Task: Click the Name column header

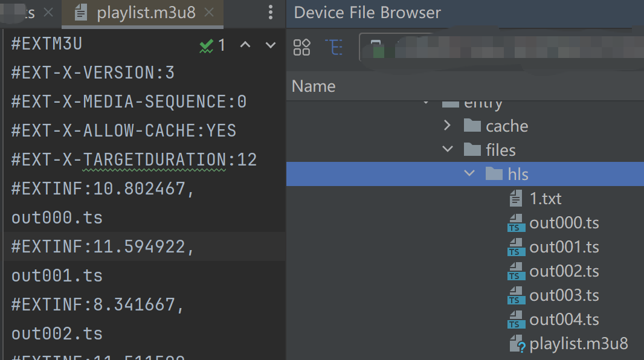Action: pyautogui.click(x=314, y=86)
